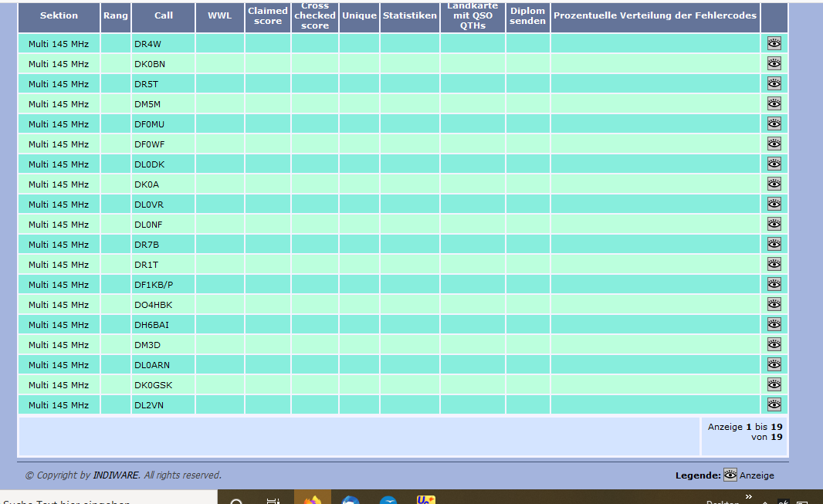
Task: Click Multi 145 MHz in the DR4W row
Action: coord(59,44)
